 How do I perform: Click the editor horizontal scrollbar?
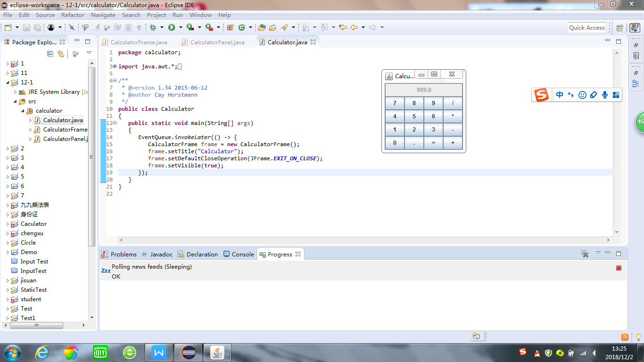click(x=365, y=240)
